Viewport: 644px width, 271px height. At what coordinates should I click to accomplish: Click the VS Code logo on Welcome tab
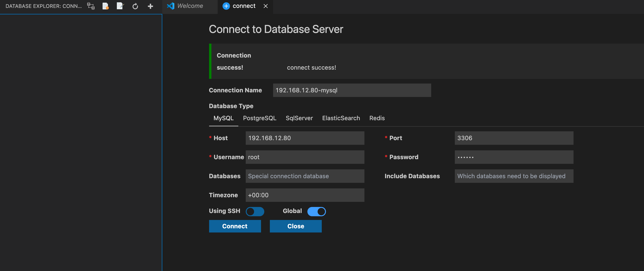click(x=170, y=6)
